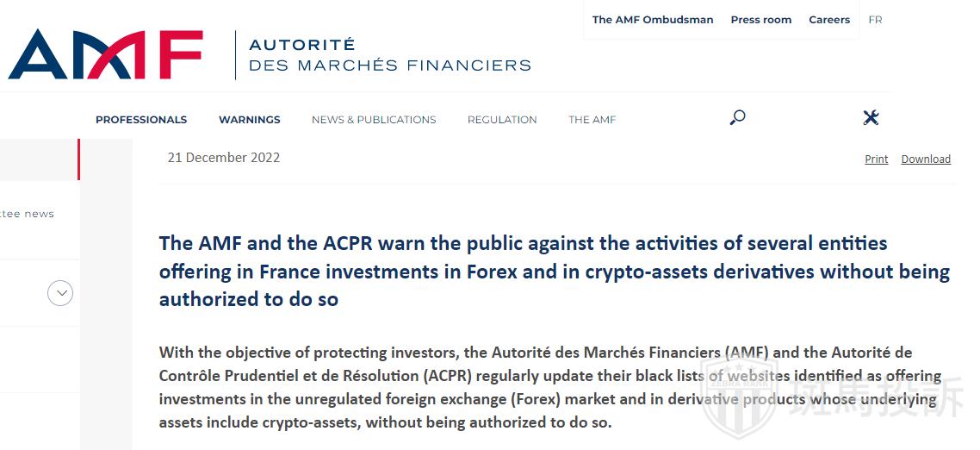Go to the Press room

click(761, 20)
